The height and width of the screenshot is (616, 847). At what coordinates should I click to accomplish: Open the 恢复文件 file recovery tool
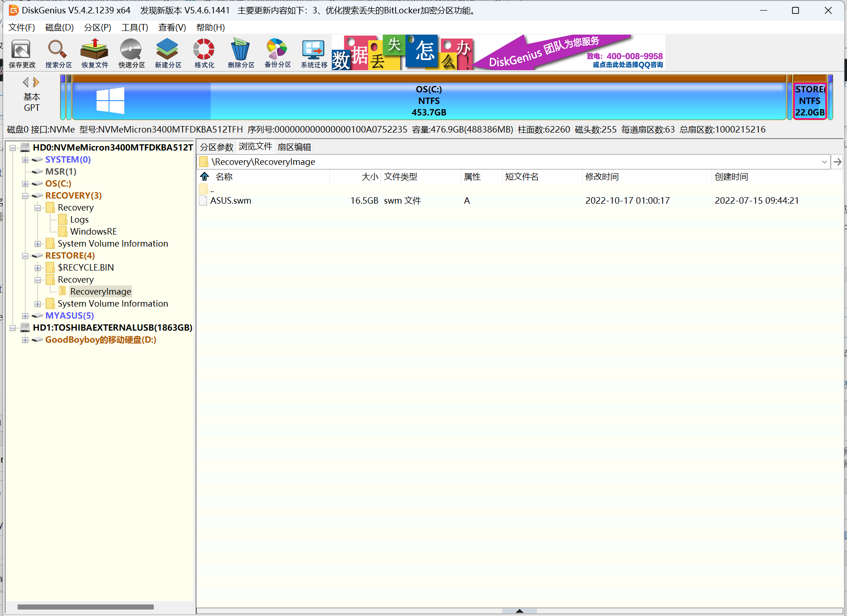pyautogui.click(x=94, y=52)
